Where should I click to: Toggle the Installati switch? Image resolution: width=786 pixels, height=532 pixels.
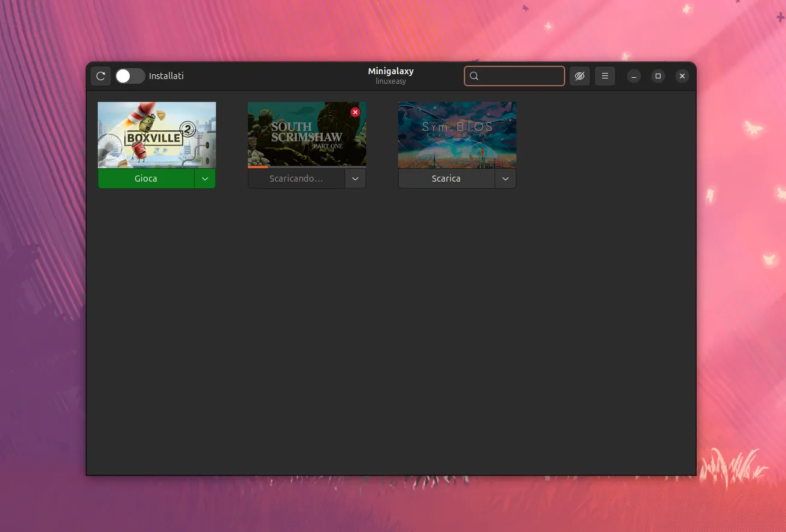pos(130,76)
